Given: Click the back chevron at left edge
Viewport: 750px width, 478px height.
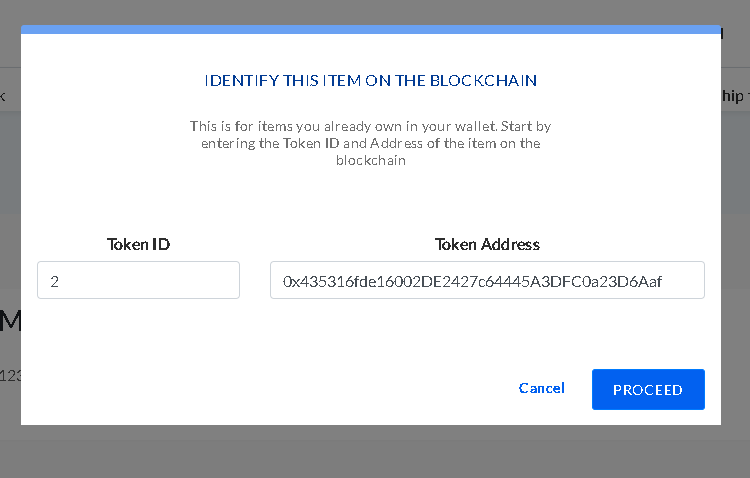Looking at the screenshot, I should (x=3, y=96).
